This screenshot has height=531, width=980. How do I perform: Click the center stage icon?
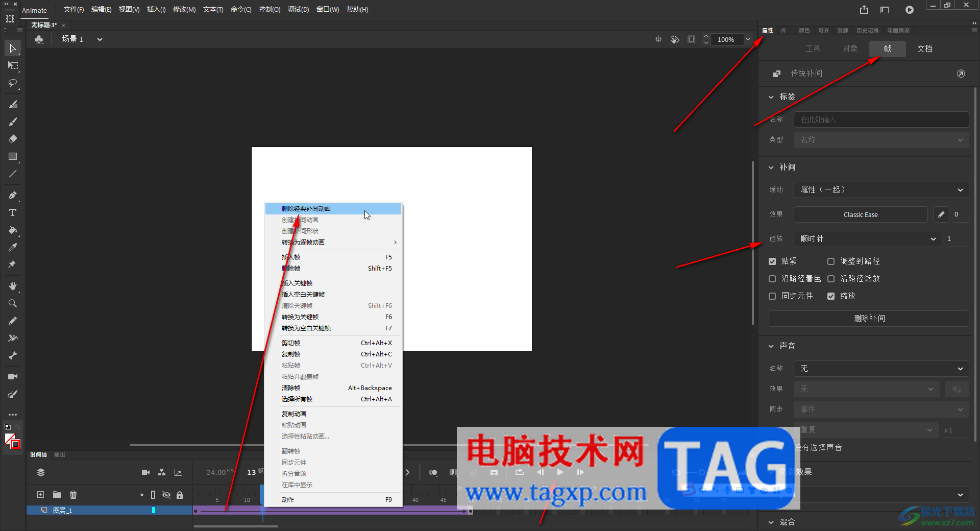coord(658,39)
